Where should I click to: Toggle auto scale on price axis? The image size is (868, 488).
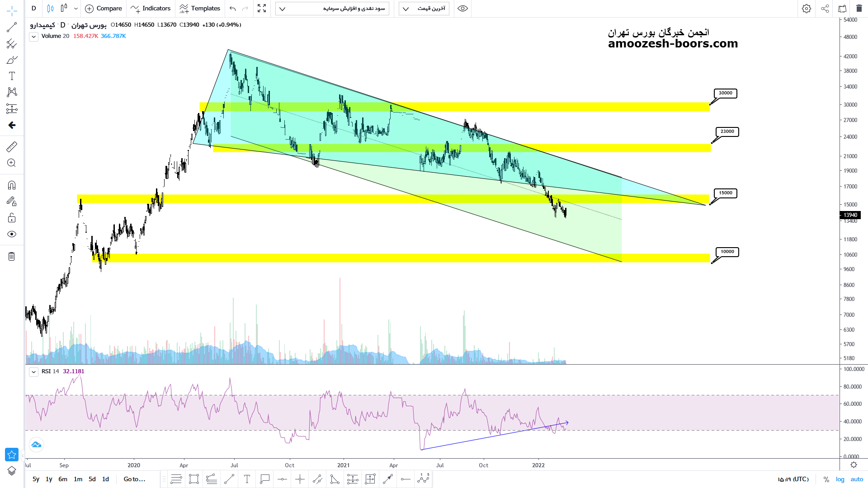tap(857, 479)
